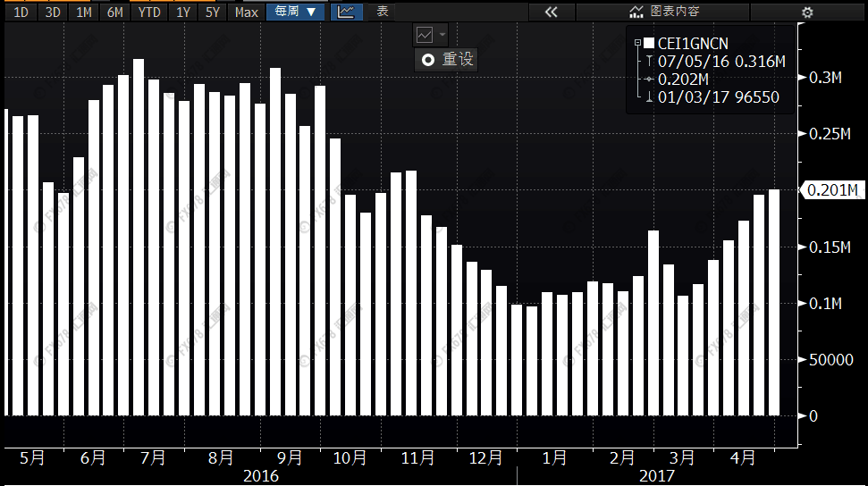Screen dimensions: 868x486
Task: Click the 0.201M last value label
Action: point(831,190)
